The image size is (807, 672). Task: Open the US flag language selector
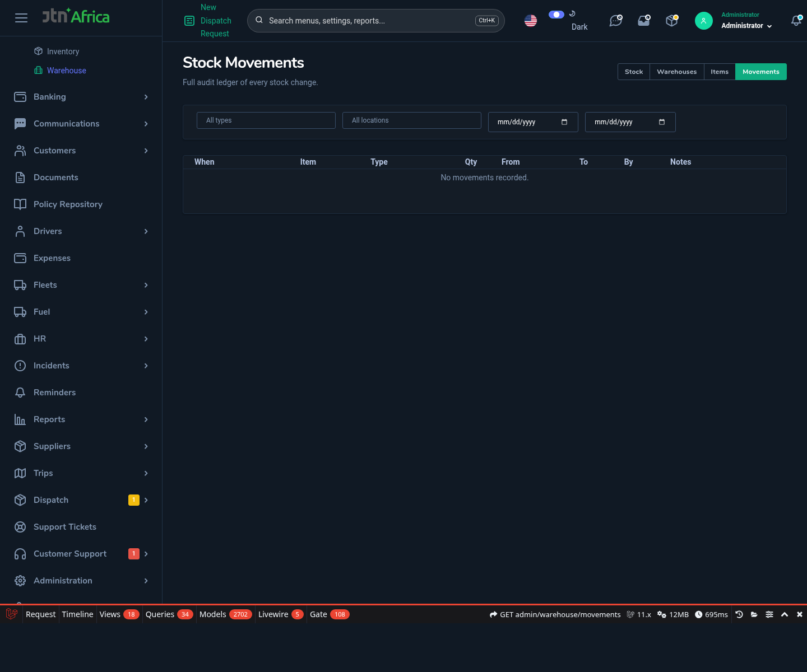click(x=531, y=21)
